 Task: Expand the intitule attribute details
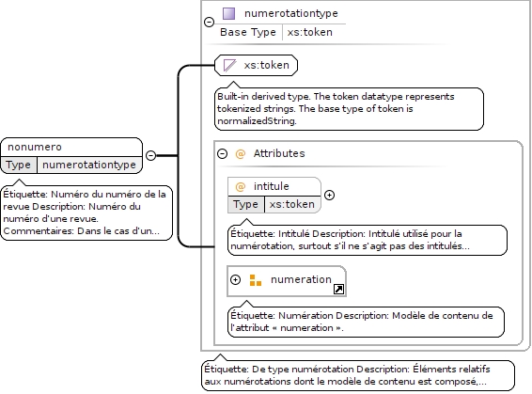pos(330,196)
